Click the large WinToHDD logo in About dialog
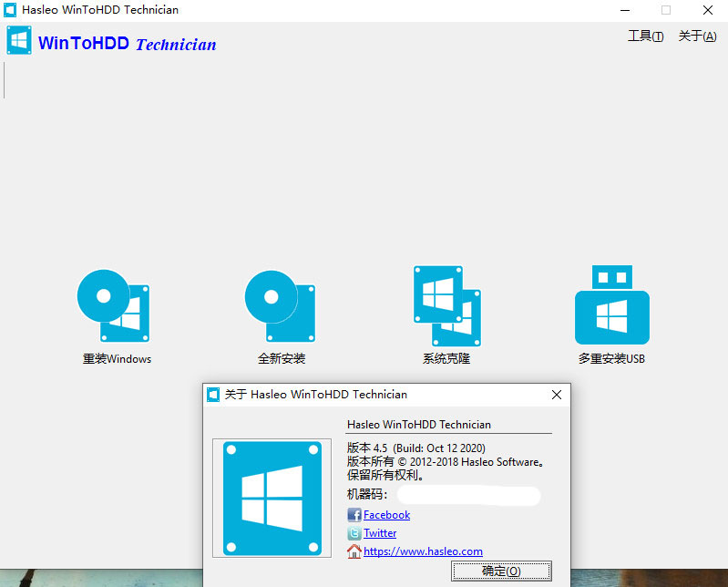Viewport: 728px width, 587px height. coord(272,499)
